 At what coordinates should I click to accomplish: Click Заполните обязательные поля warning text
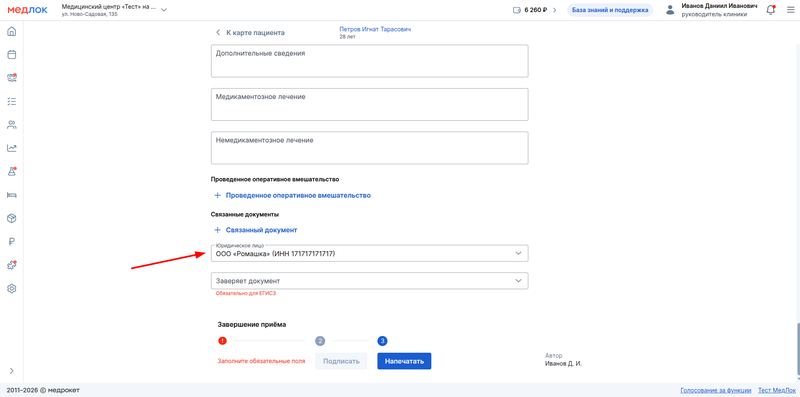pyautogui.click(x=261, y=361)
